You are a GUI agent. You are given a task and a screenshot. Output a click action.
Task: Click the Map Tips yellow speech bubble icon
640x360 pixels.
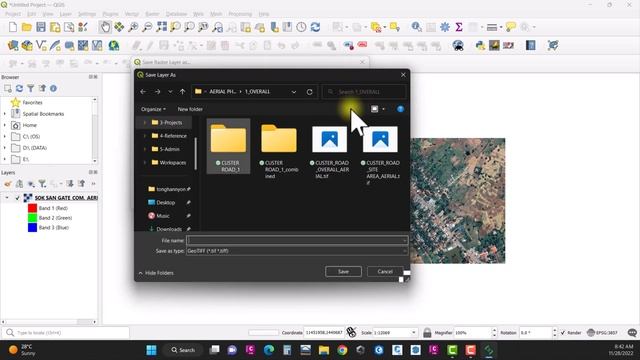pos(510,27)
